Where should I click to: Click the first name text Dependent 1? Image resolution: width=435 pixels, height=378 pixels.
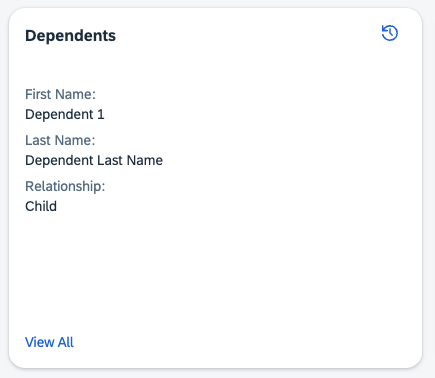click(65, 114)
